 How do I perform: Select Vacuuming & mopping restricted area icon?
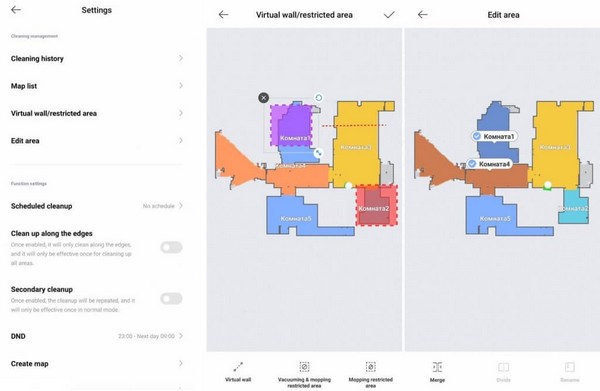coord(304,367)
